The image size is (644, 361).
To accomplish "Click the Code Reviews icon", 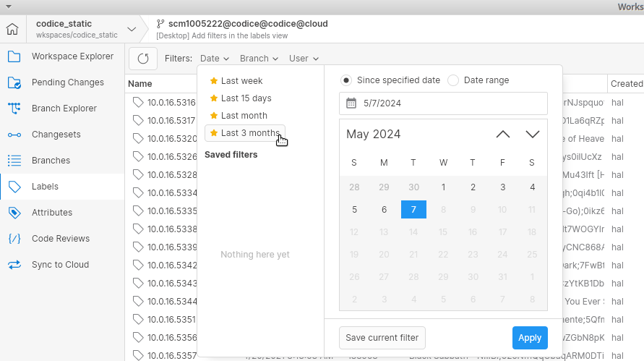I will click(x=14, y=239).
